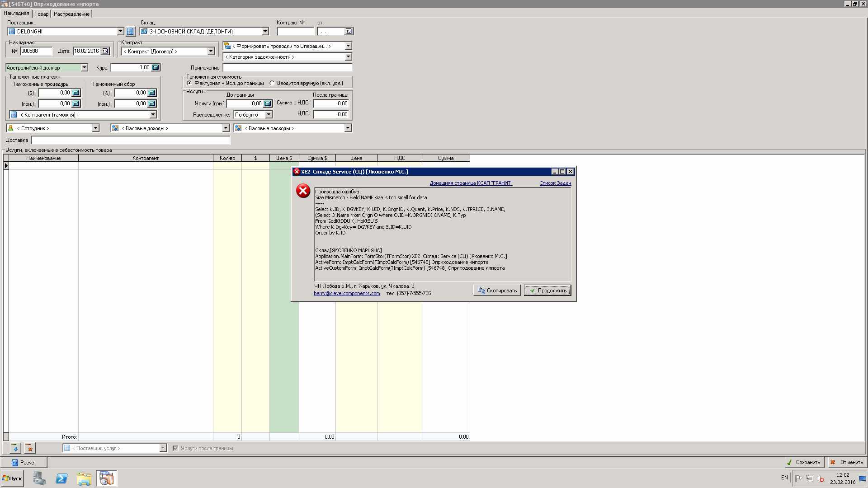The image size is (868, 488).
Task: Open Домашняя страница КСАП ГРАНИТ link
Action: (x=471, y=183)
